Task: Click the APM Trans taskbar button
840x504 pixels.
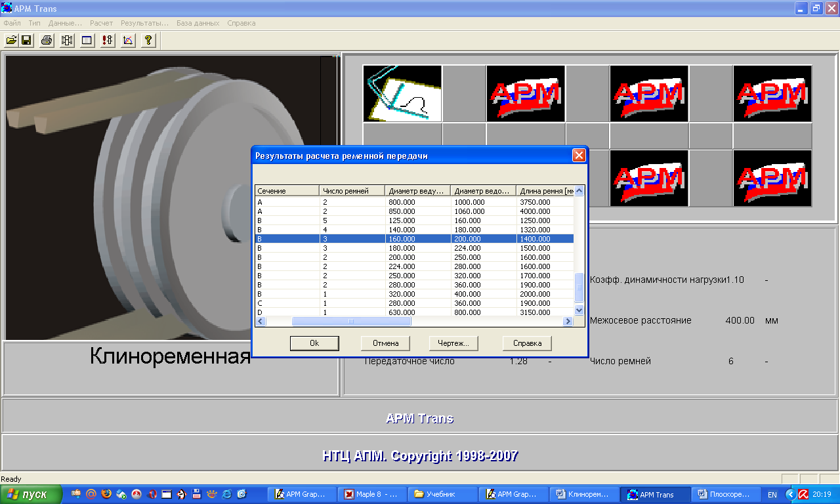Action: [x=656, y=494]
